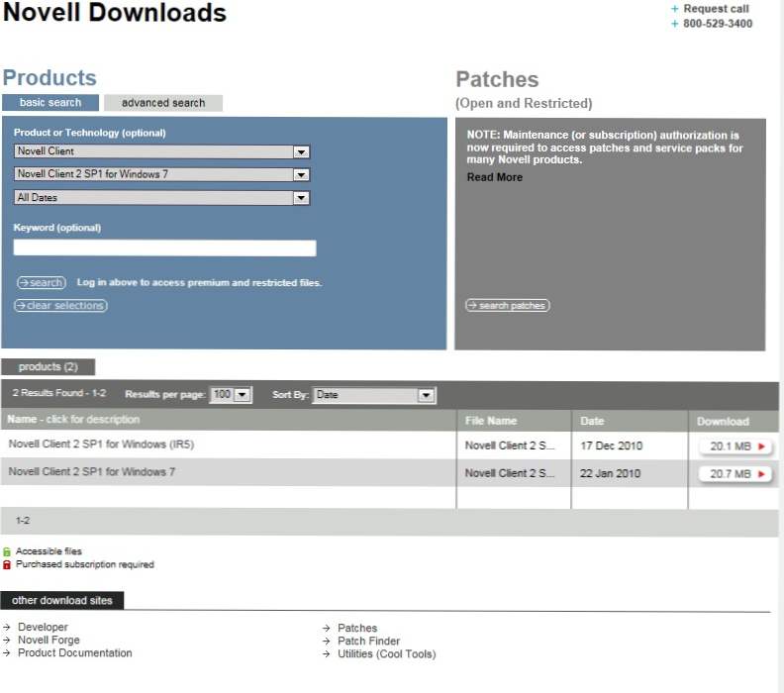This screenshot has width=784, height=693.
Task: Click the Date column header
Action: [592, 421]
